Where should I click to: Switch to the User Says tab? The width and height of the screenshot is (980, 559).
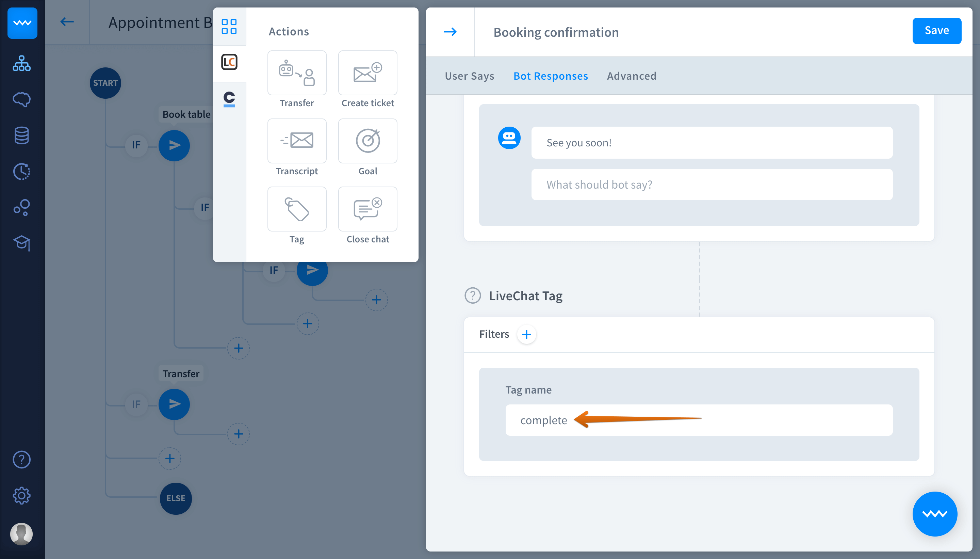[x=469, y=76]
